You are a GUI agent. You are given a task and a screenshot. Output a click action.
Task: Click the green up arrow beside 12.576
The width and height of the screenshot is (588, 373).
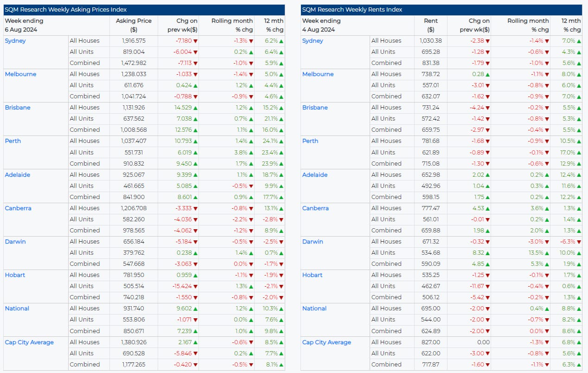click(x=196, y=130)
